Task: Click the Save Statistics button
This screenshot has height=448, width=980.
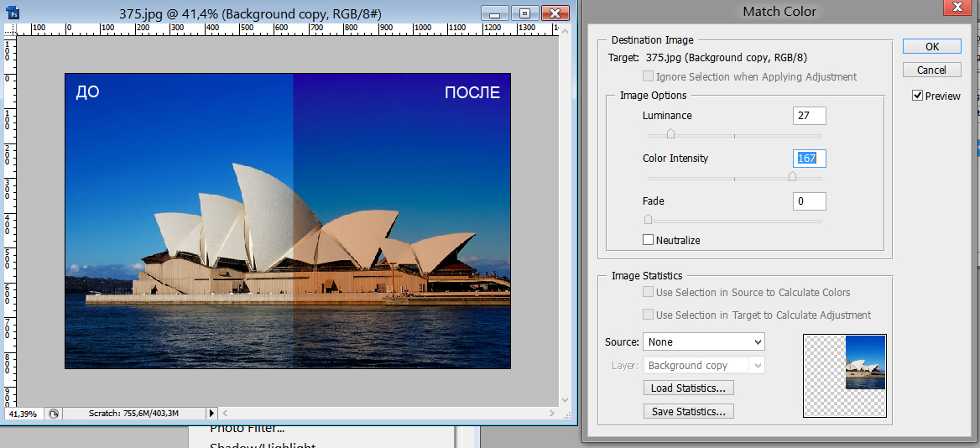Action: (x=688, y=412)
